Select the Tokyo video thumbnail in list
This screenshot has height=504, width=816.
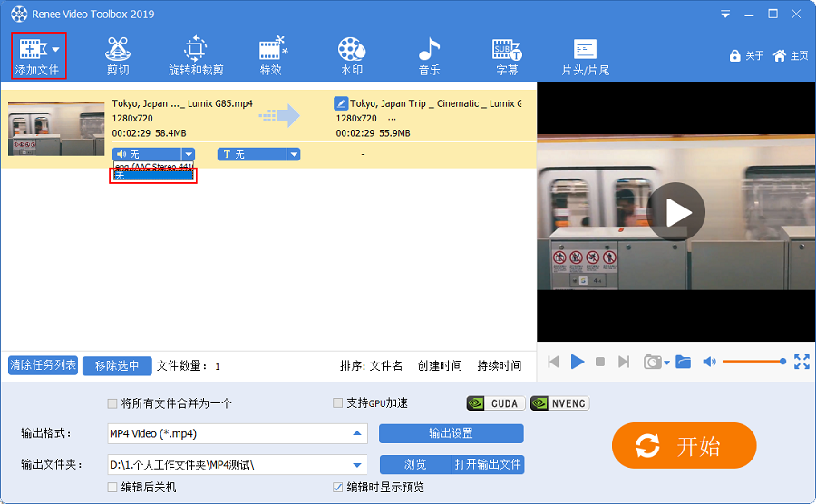56,129
